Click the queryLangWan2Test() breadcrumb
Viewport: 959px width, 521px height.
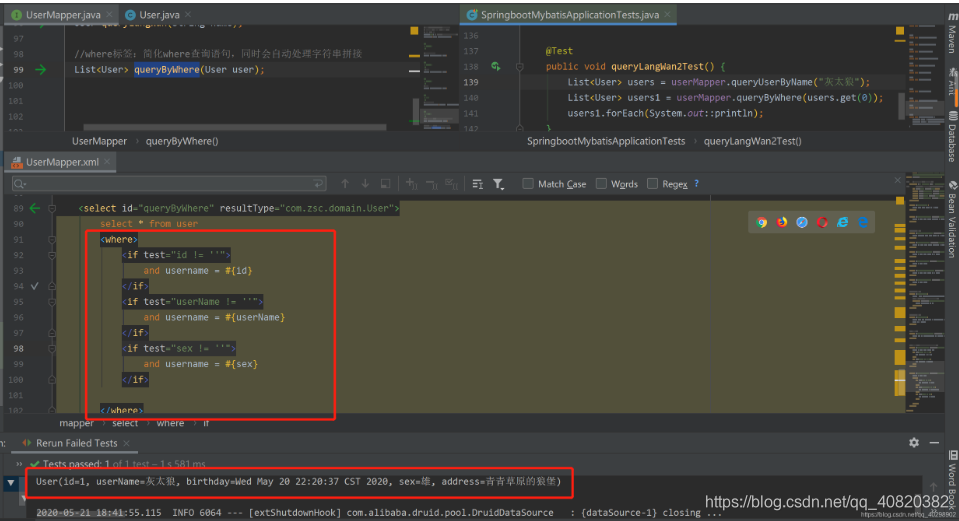point(752,141)
